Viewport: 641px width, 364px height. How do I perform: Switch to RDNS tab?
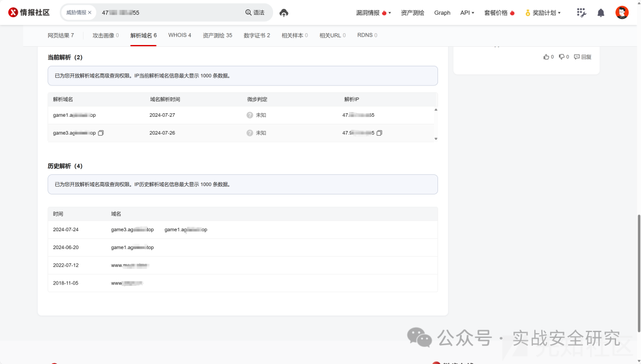(367, 35)
